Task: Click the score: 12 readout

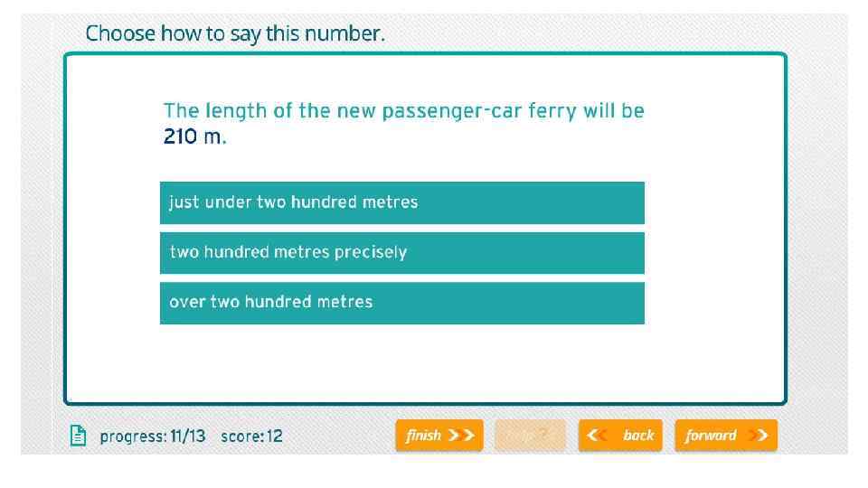Action: click(251, 436)
